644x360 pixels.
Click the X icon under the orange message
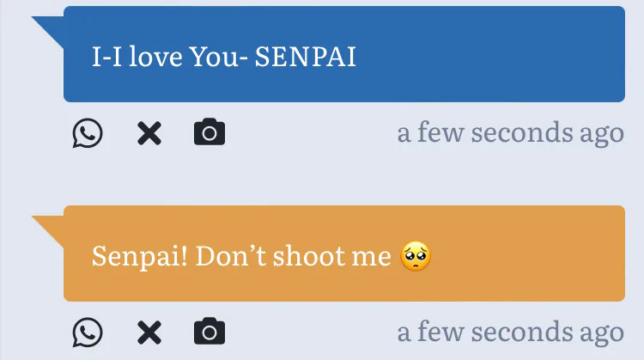(149, 333)
